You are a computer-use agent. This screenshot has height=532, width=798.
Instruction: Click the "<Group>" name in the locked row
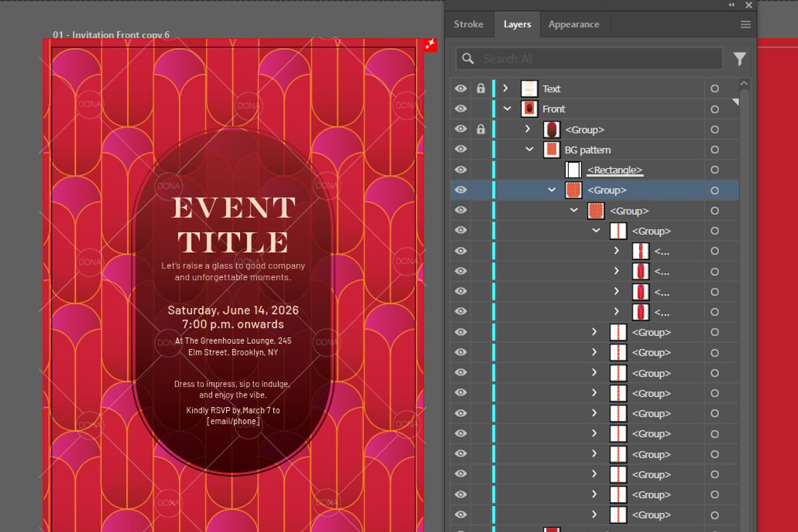coord(585,130)
